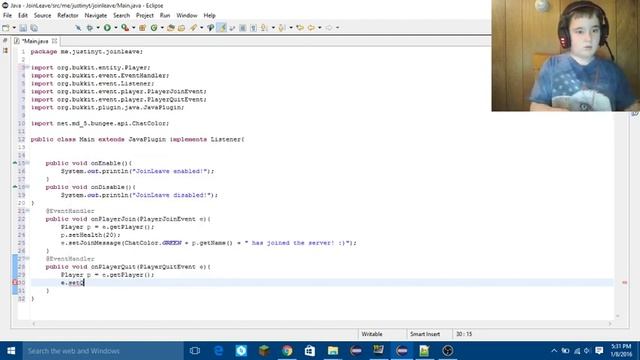Open the Navigate menu
This screenshot has height=360, width=640.
coord(96,16)
